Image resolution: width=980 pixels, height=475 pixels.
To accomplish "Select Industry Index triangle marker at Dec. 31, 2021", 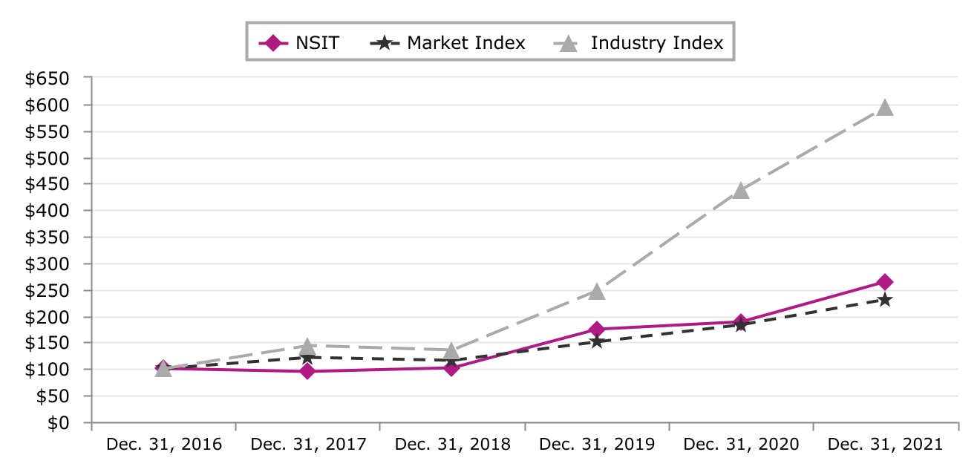I will [x=884, y=108].
